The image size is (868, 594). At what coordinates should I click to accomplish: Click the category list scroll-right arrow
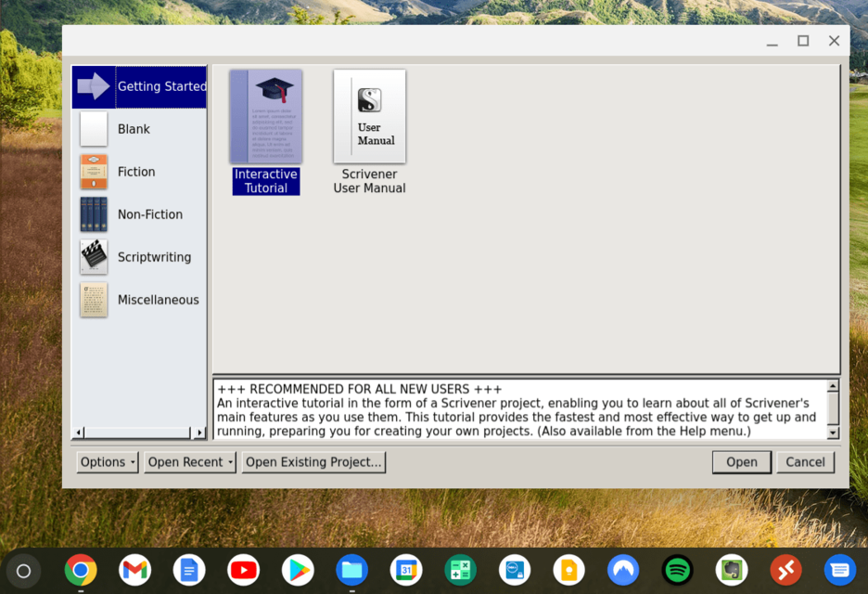click(x=199, y=433)
